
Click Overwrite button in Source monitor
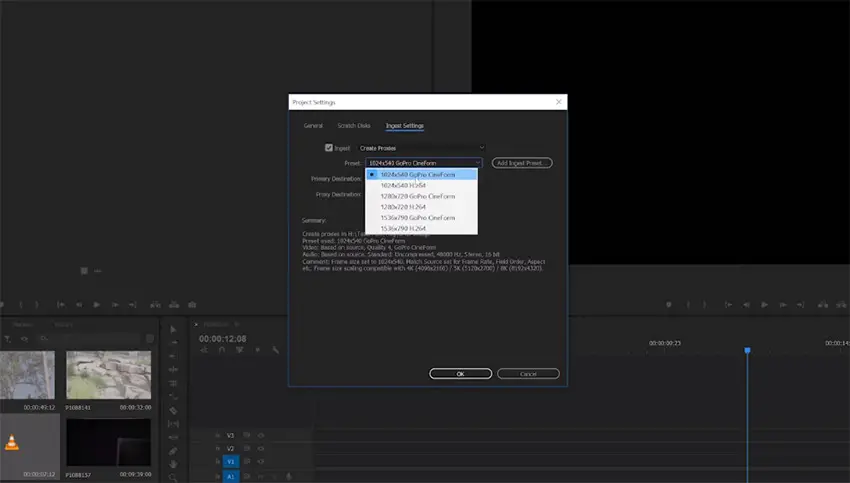(x=174, y=305)
